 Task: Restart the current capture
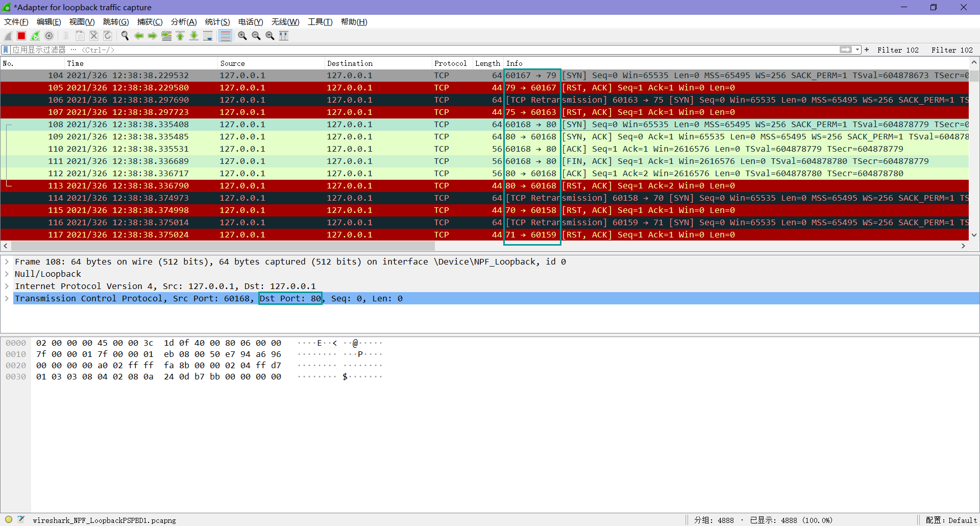[x=35, y=36]
